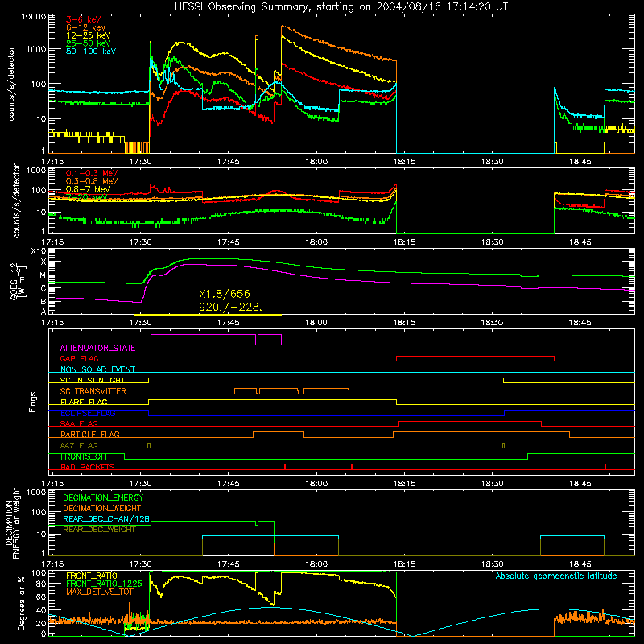Pick the cyan 50-100 keV legend label

coord(91,52)
